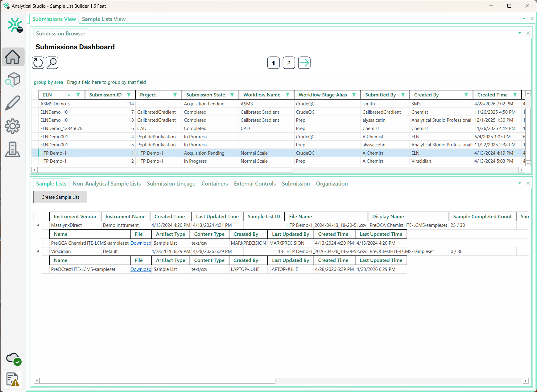Sort by the Instrument Vendor column header
The image size is (537, 392).
pos(75,217)
